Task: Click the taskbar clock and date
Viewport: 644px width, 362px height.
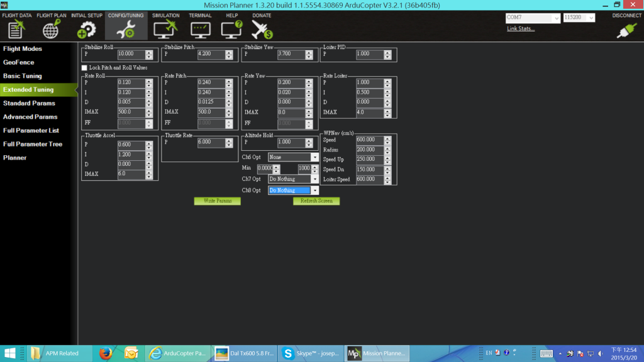Action: click(624, 353)
